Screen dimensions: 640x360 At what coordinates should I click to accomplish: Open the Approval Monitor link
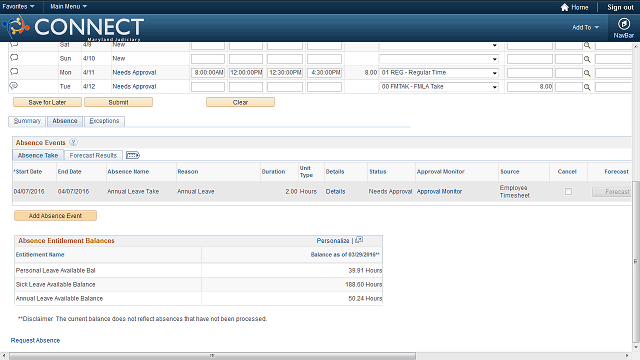[x=439, y=191]
